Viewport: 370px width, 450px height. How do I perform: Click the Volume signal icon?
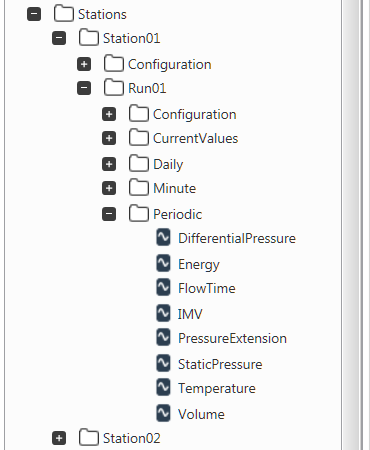coord(163,413)
